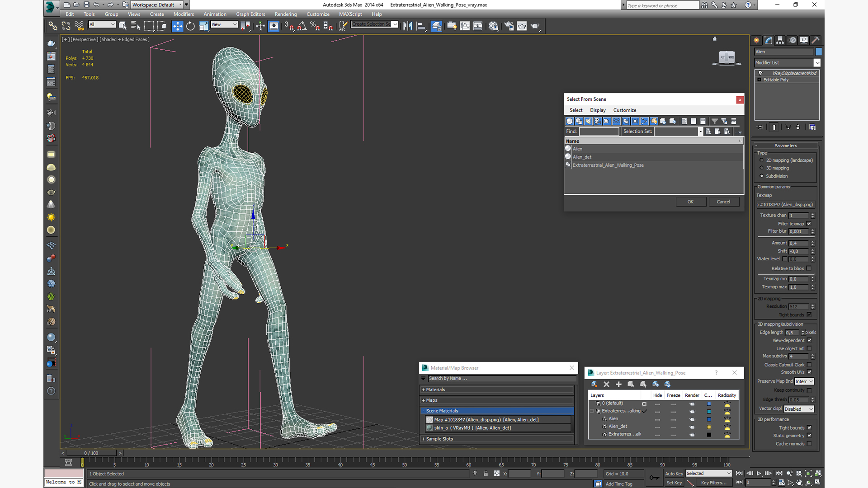Click Play Animation button
This screenshot has height=488, width=868.
759,474
